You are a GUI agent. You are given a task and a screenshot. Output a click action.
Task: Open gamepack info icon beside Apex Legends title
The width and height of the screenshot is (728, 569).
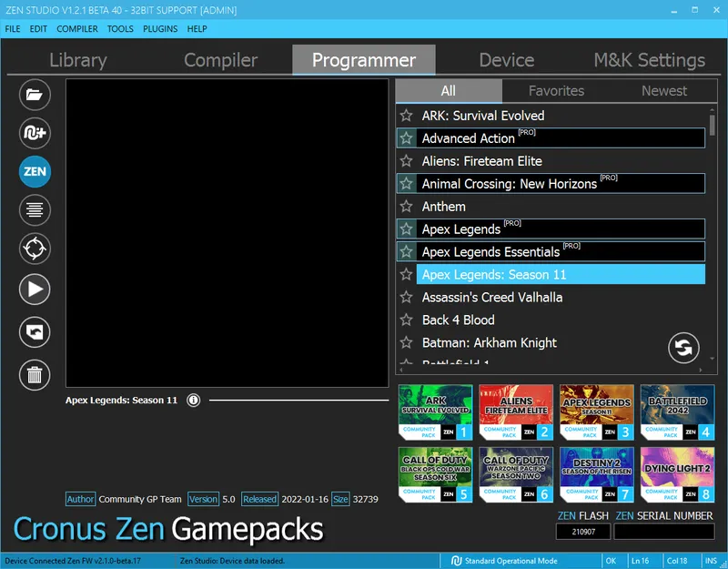[x=193, y=400]
